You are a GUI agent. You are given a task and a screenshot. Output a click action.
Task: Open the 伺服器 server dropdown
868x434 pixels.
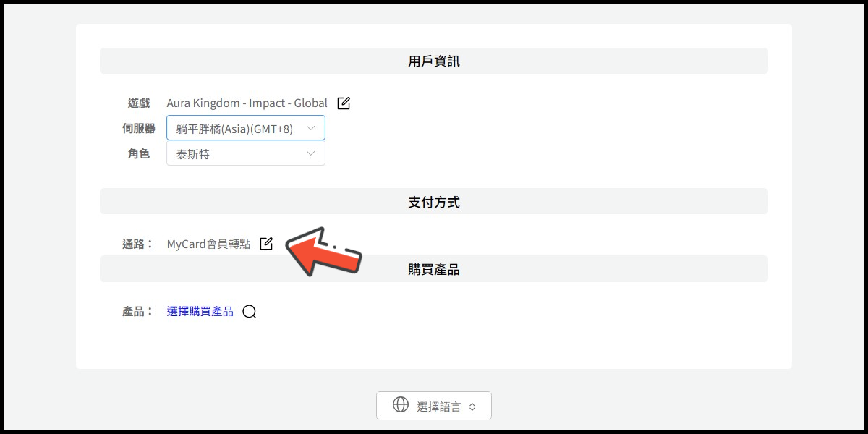246,128
